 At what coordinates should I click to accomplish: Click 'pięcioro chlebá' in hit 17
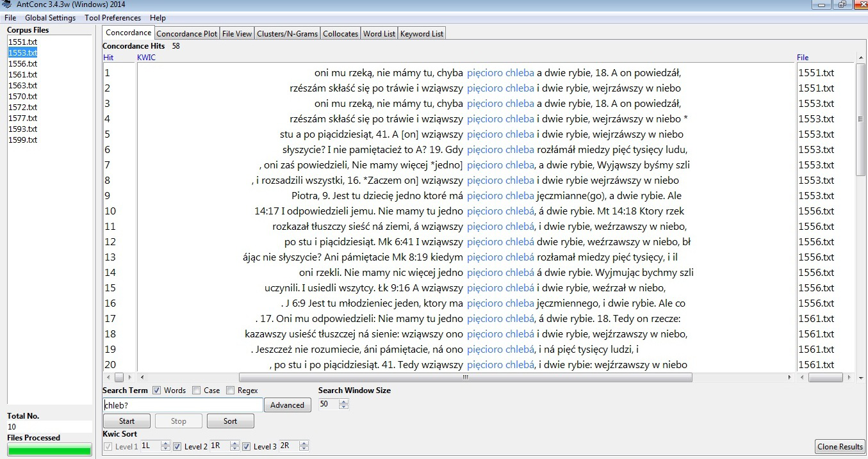(500, 319)
